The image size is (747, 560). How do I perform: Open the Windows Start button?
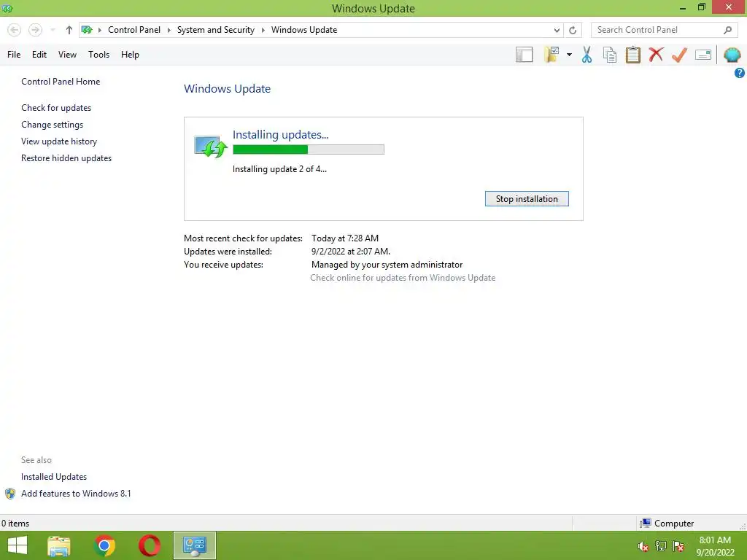[x=18, y=545]
